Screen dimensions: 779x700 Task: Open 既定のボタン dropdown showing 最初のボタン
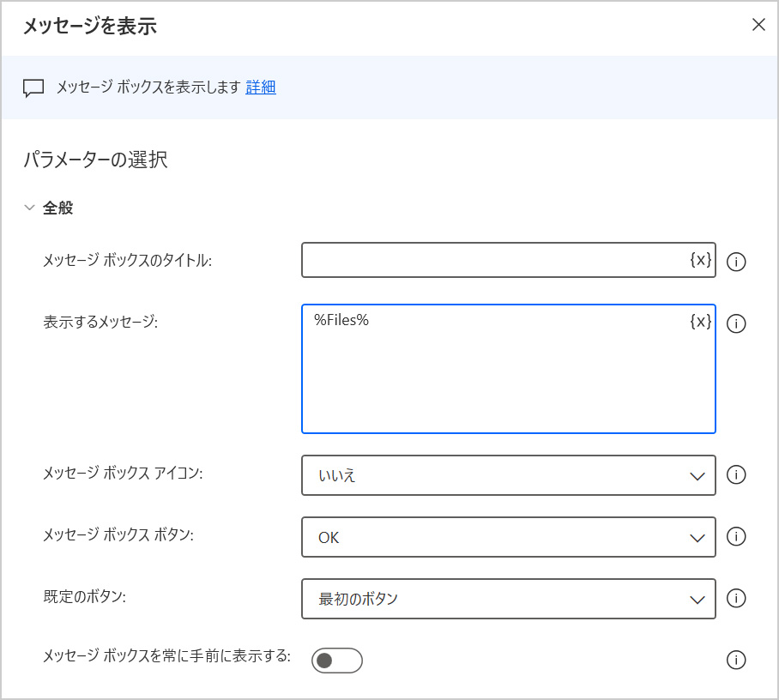click(508, 599)
